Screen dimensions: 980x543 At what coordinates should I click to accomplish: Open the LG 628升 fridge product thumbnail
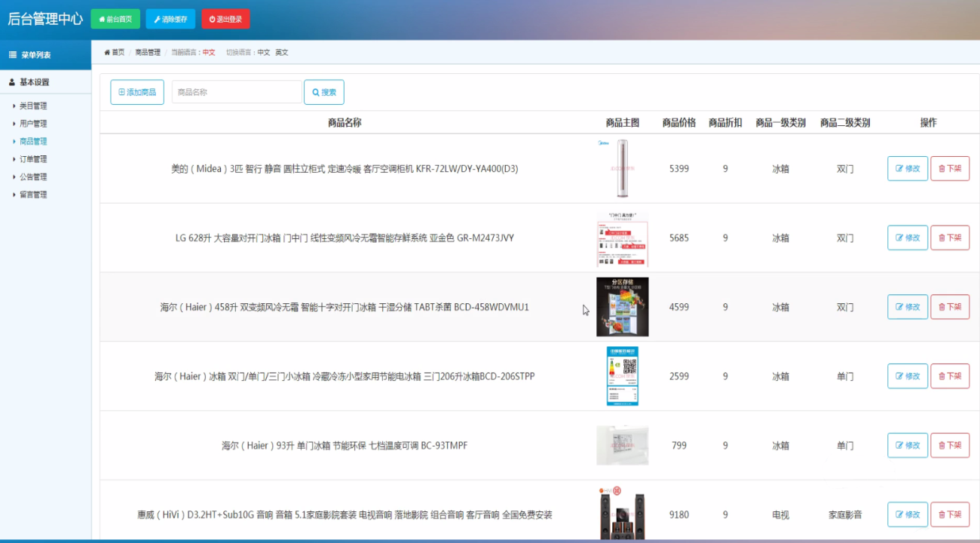point(622,238)
